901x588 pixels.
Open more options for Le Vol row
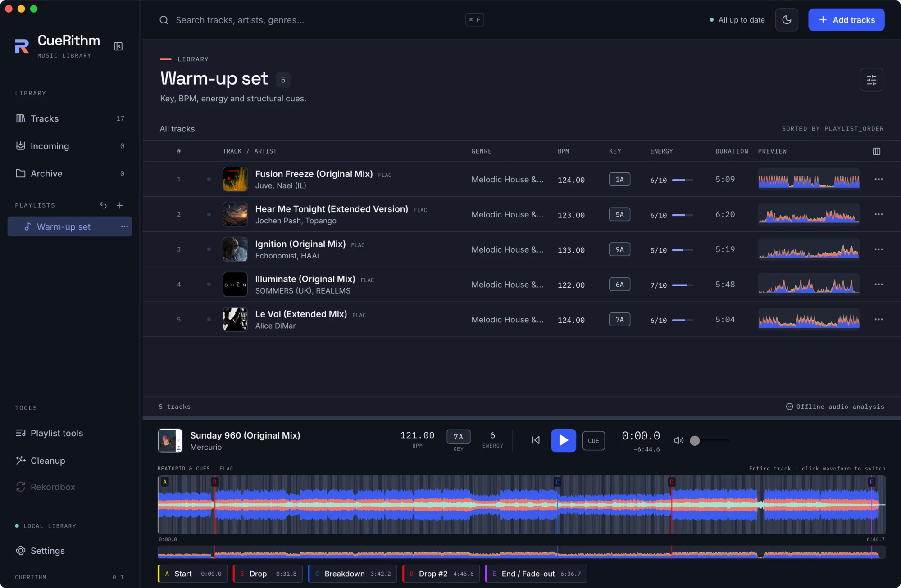tap(878, 320)
